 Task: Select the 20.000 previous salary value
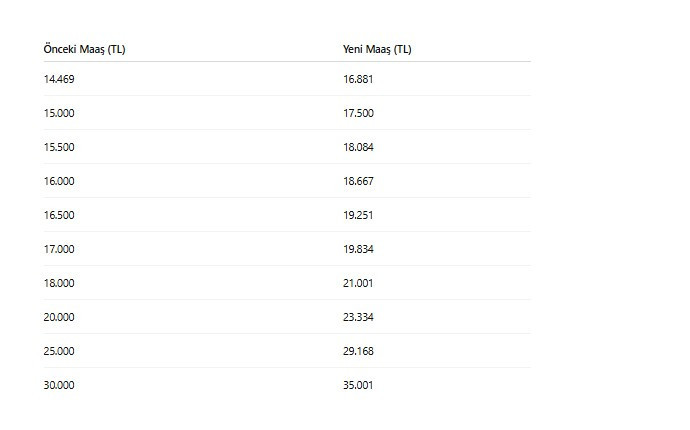(59, 317)
